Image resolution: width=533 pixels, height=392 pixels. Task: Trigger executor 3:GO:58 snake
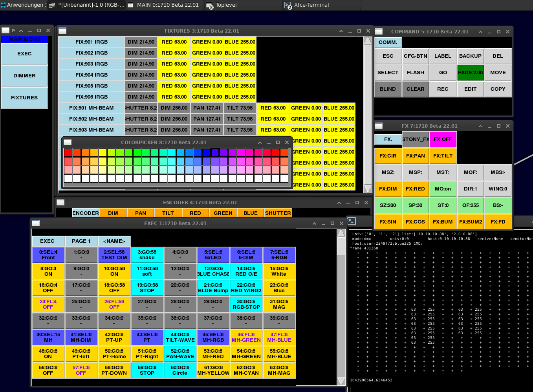(147, 255)
